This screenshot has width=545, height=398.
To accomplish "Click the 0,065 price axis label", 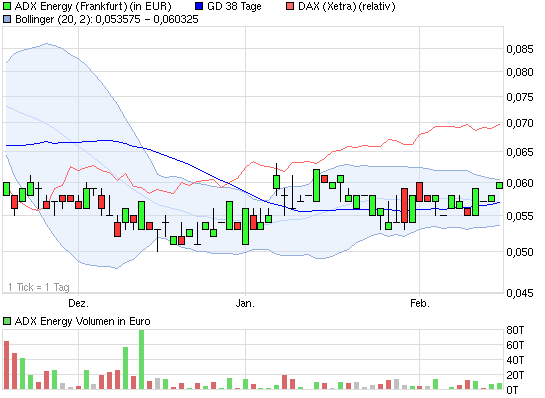I will [x=520, y=152].
